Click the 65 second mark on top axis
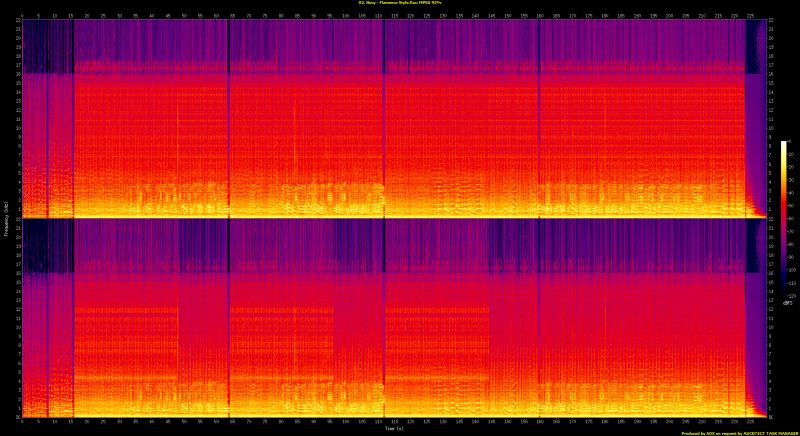Image resolution: width=800 pixels, height=436 pixels. click(229, 15)
